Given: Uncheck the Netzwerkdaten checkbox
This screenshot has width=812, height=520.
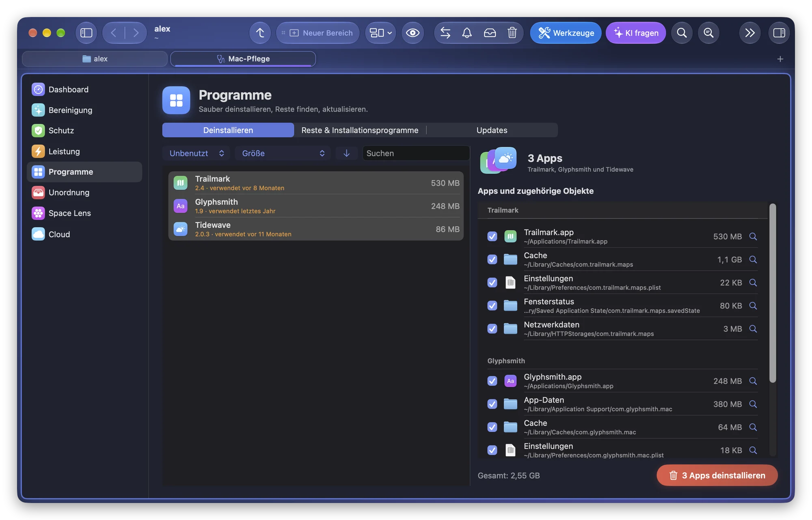Looking at the screenshot, I should (492, 329).
